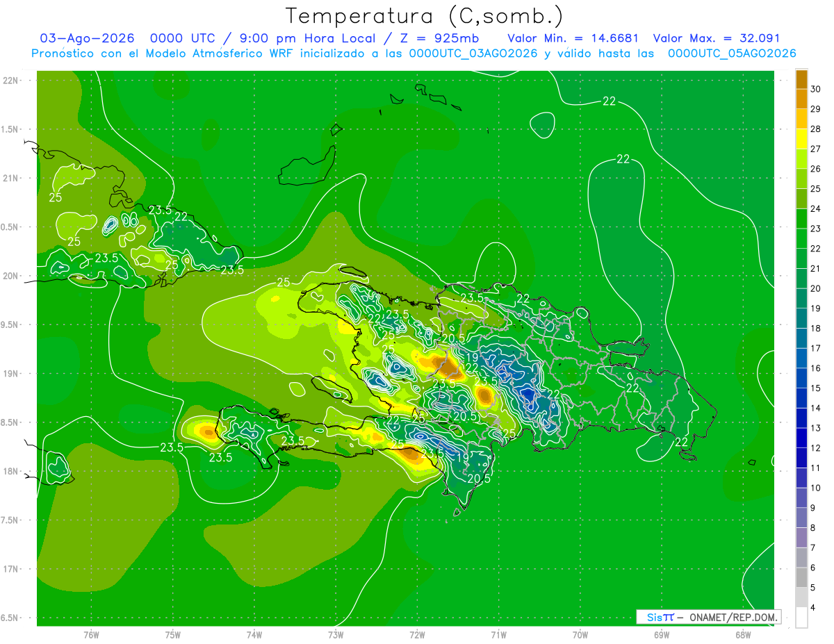
Task: Click the '30' value on the color legend
Action: coord(816,89)
